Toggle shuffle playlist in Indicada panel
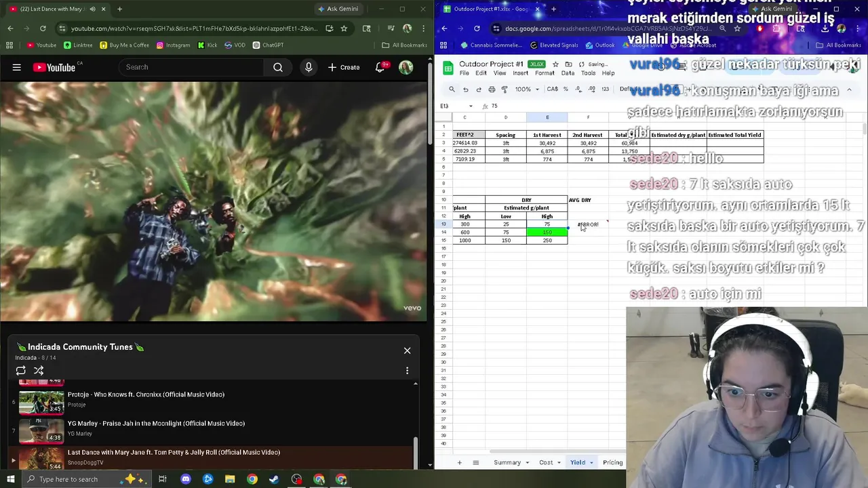The image size is (868, 488). coord(39,371)
